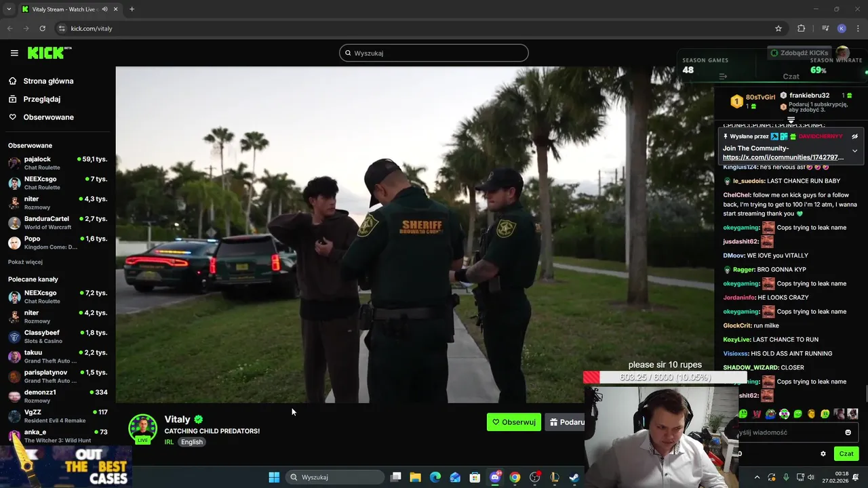Click the taskbar Wyszukaj search box
Image resolution: width=868 pixels, height=488 pixels.
click(x=335, y=477)
